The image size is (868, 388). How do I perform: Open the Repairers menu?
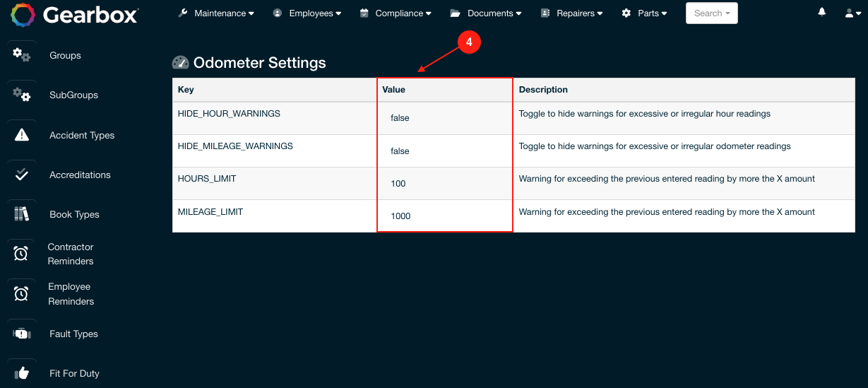pyautogui.click(x=571, y=13)
